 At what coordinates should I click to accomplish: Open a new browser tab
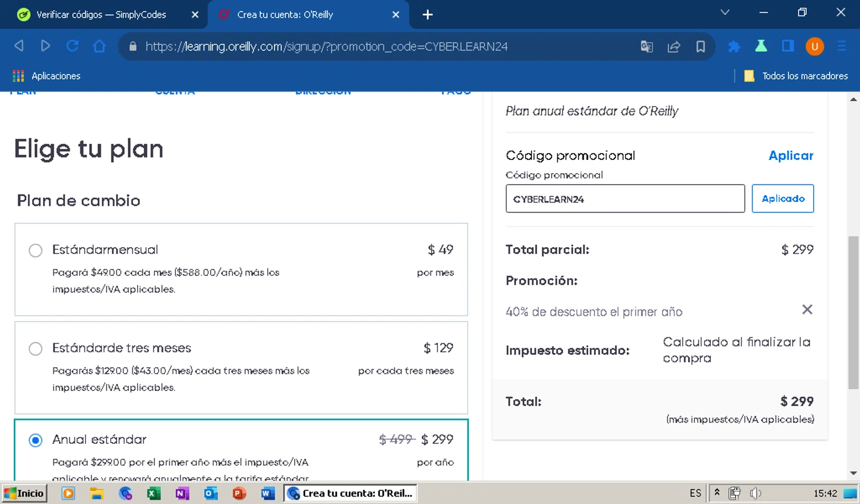coord(428,14)
